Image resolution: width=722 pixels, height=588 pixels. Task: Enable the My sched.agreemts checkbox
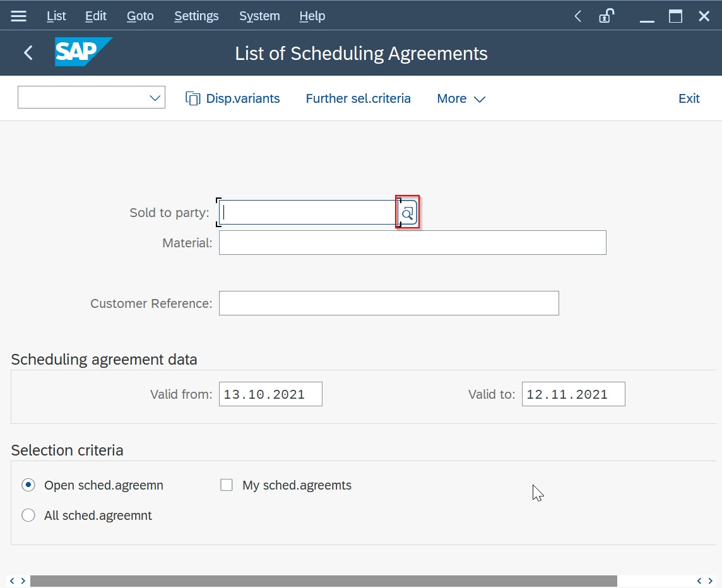(227, 485)
